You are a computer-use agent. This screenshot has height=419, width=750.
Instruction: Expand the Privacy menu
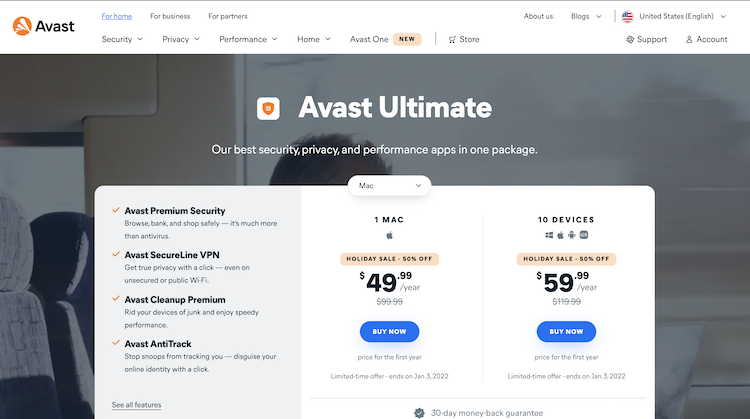pyautogui.click(x=181, y=39)
